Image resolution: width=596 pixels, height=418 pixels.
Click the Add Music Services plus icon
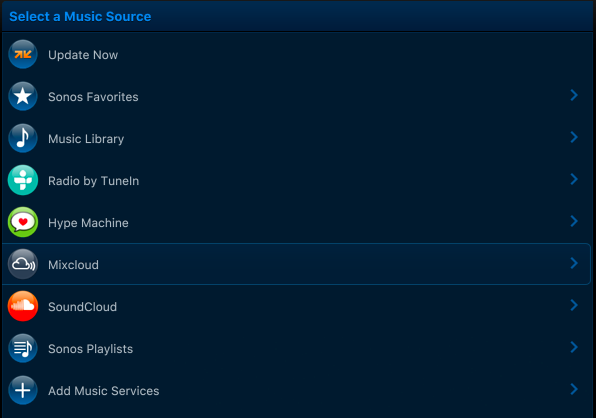23,390
